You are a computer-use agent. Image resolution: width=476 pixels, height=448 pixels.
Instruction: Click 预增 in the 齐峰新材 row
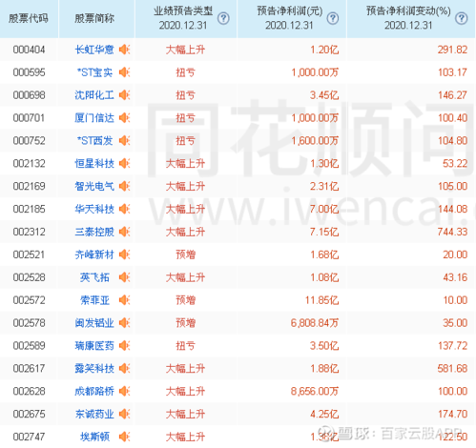[186, 255]
